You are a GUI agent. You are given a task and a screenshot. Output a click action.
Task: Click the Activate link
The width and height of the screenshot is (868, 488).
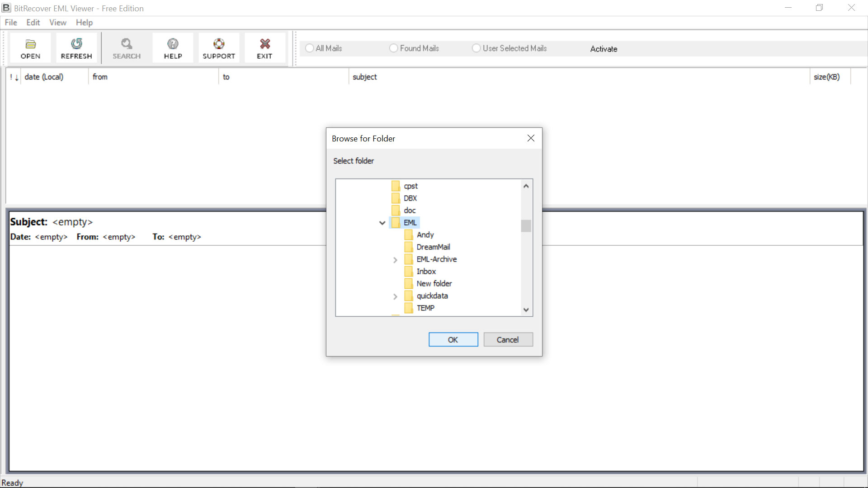[604, 49]
